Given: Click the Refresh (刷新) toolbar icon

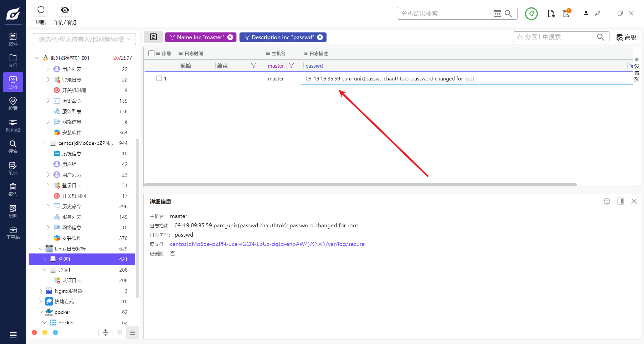Looking at the screenshot, I should point(41,10).
